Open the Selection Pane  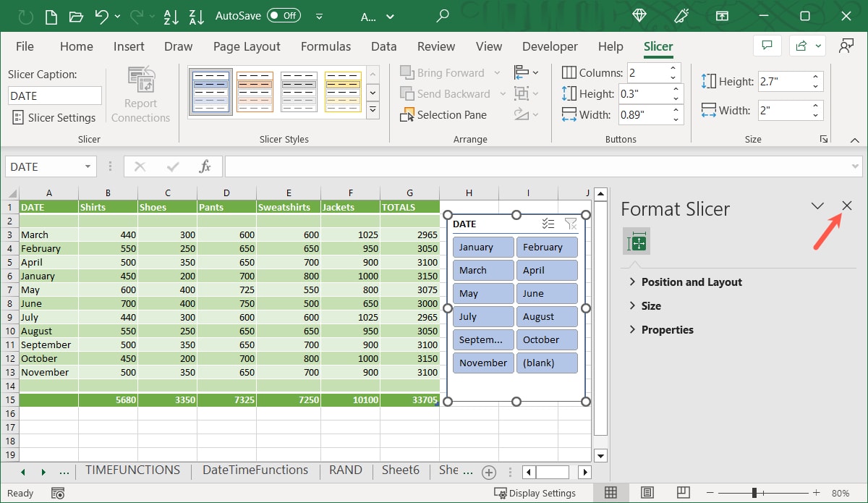coord(443,115)
